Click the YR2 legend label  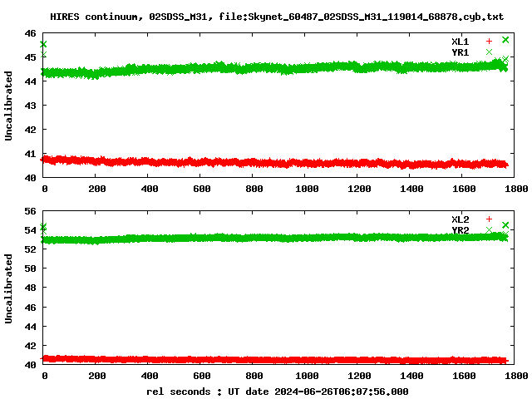(x=461, y=230)
